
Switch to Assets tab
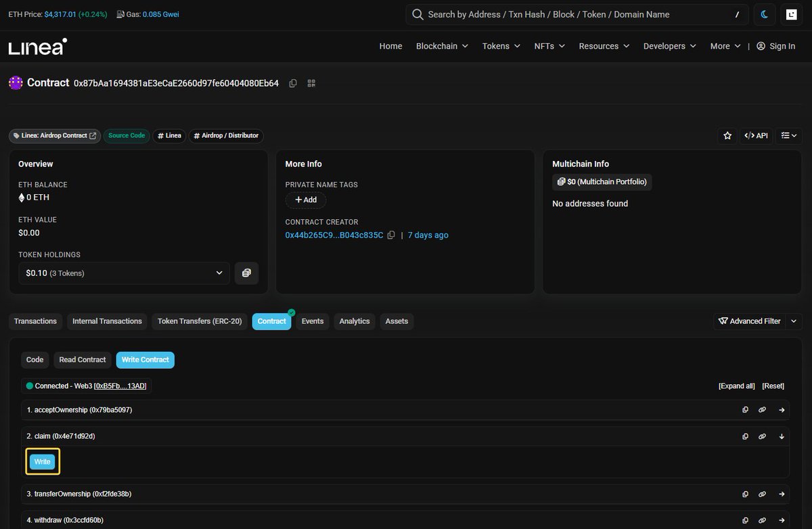tap(397, 321)
